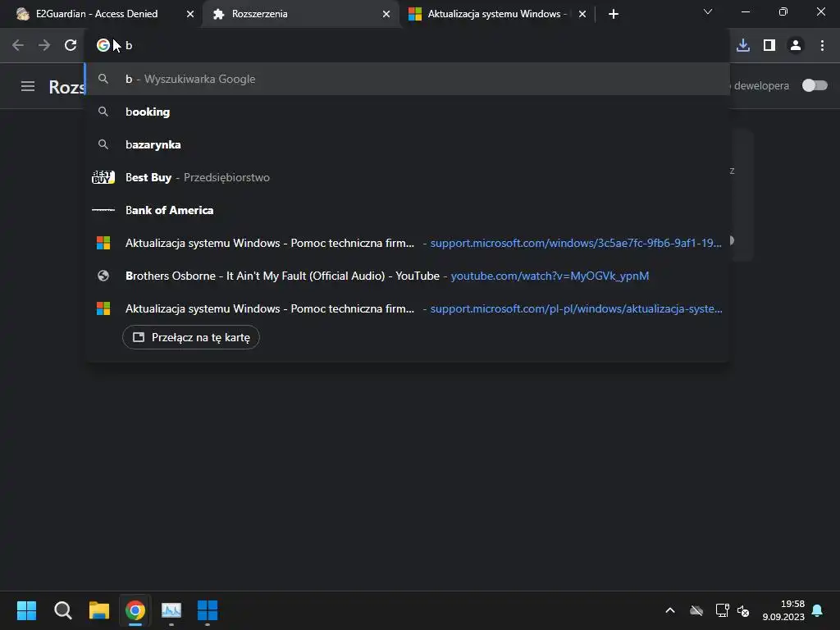Click the address bar input field
The image size is (840, 630).
[407, 46]
